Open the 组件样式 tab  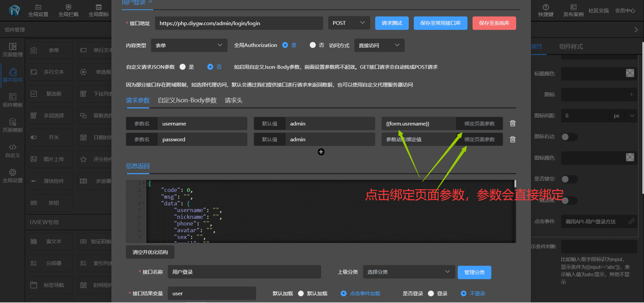click(571, 47)
